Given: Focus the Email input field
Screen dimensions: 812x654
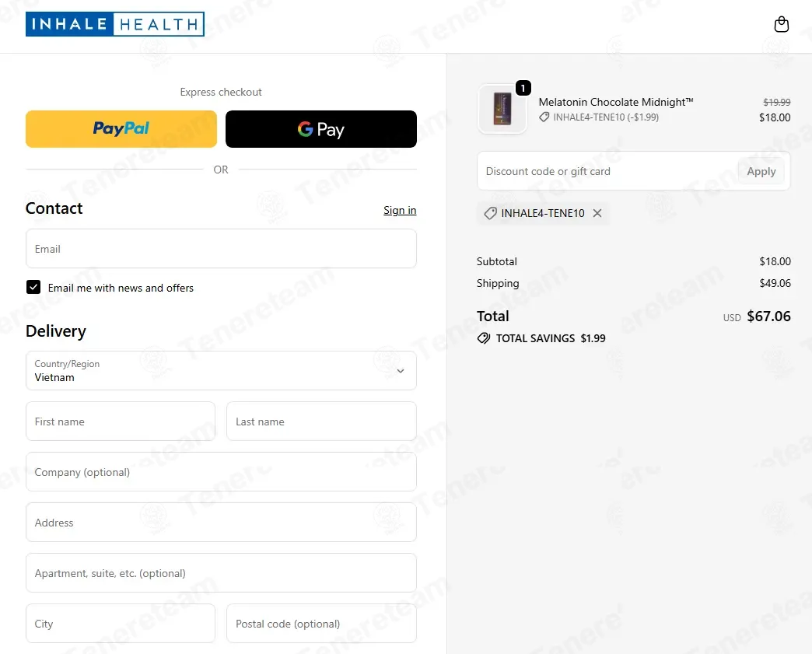Looking at the screenshot, I should pos(221,249).
